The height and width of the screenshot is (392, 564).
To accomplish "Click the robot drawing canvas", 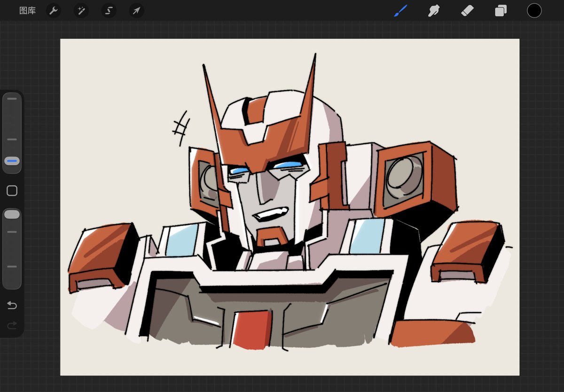I will click(x=290, y=207).
